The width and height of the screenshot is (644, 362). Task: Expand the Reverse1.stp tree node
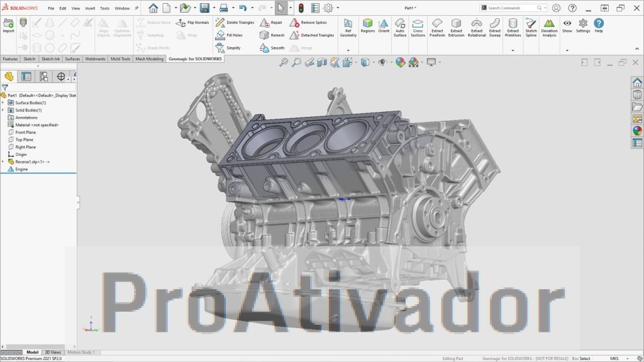(3, 162)
